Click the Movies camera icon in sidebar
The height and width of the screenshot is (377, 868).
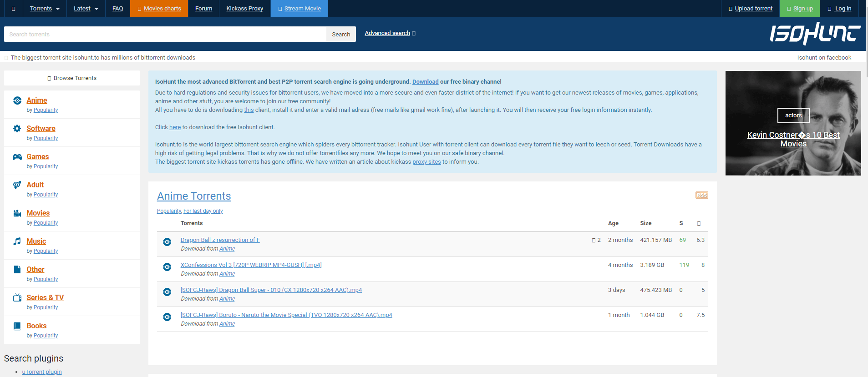point(17,213)
